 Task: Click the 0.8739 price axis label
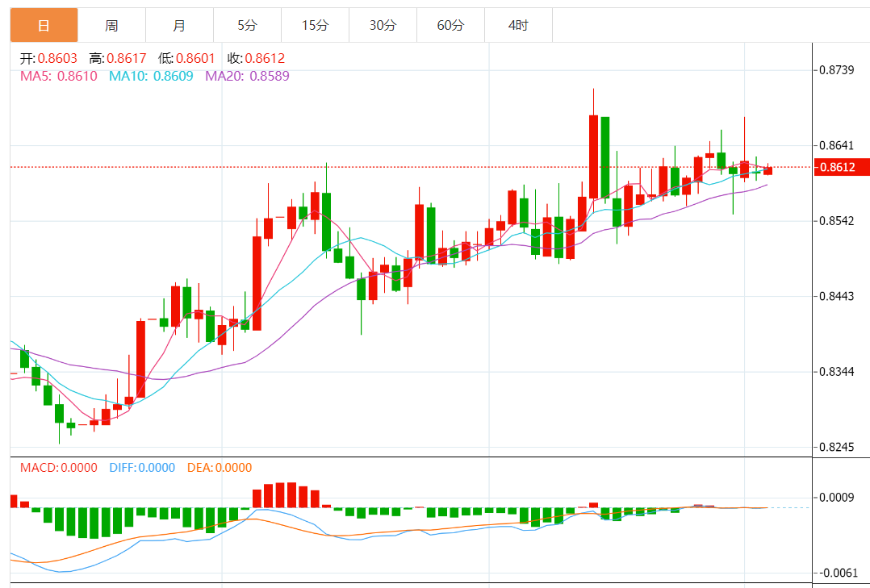point(837,70)
